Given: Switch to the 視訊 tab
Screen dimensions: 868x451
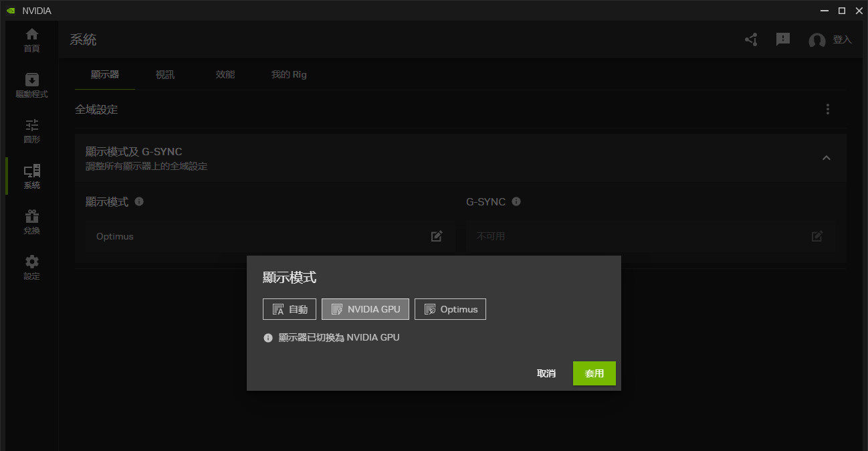Looking at the screenshot, I should 165,74.
